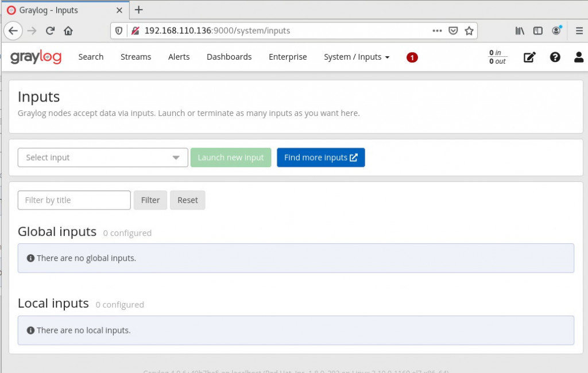
Task: Click the 0 in / 0 out throughput indicator
Action: [497, 57]
